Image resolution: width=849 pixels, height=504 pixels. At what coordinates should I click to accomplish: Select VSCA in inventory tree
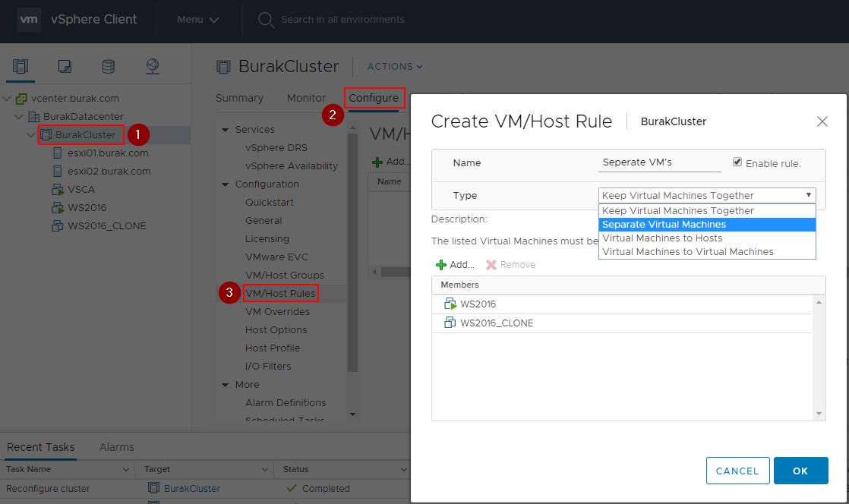pyautogui.click(x=81, y=190)
